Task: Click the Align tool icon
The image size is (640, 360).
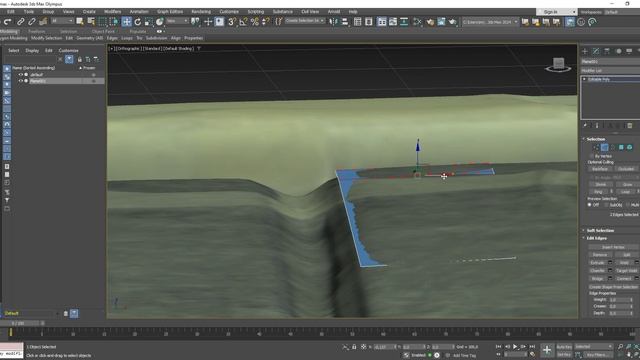Action: point(345,22)
